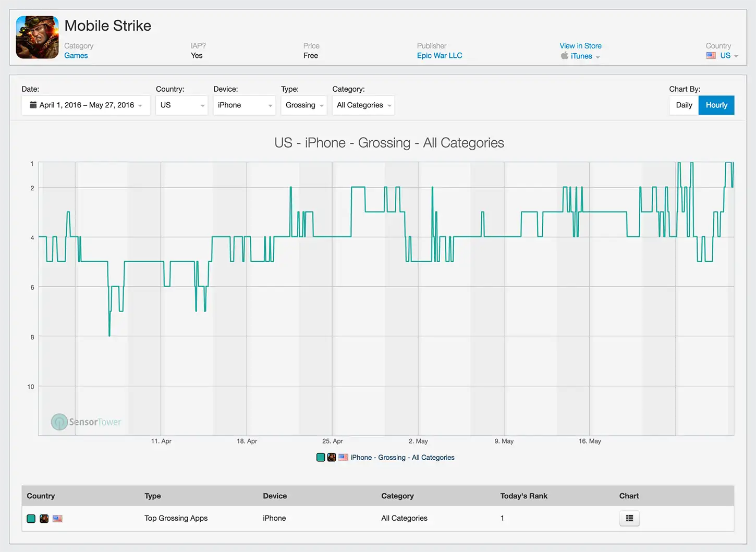The width and height of the screenshot is (756, 552).
Task: Toggle the iPhone - Grossing - All Categories legend series
Action: pos(403,458)
